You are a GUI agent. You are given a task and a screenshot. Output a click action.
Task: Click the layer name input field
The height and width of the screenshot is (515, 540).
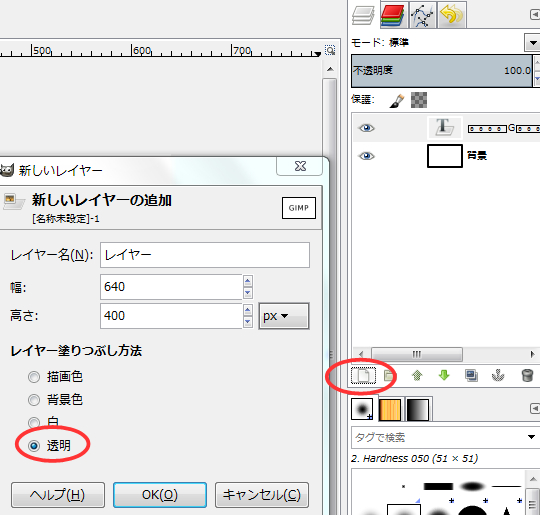[x=205, y=255]
